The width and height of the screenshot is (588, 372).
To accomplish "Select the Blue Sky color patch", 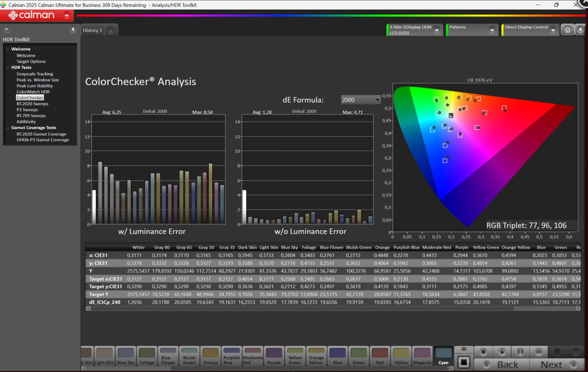I will [x=126, y=356].
